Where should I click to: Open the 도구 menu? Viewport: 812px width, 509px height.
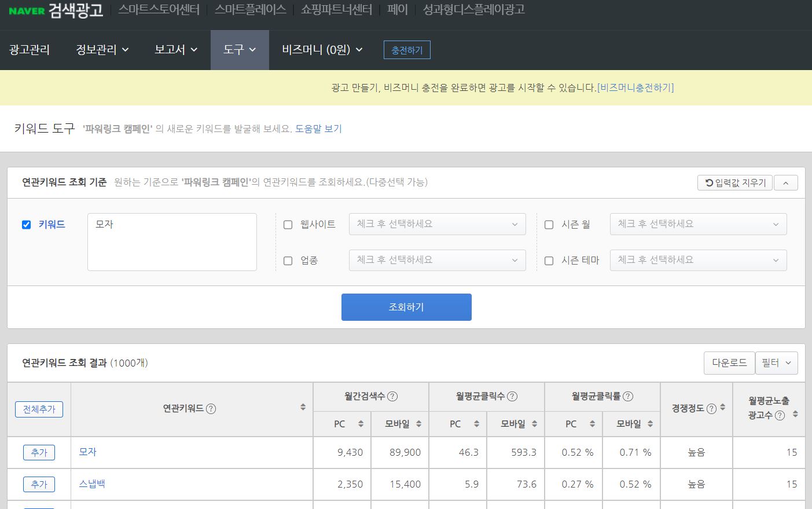(x=240, y=50)
